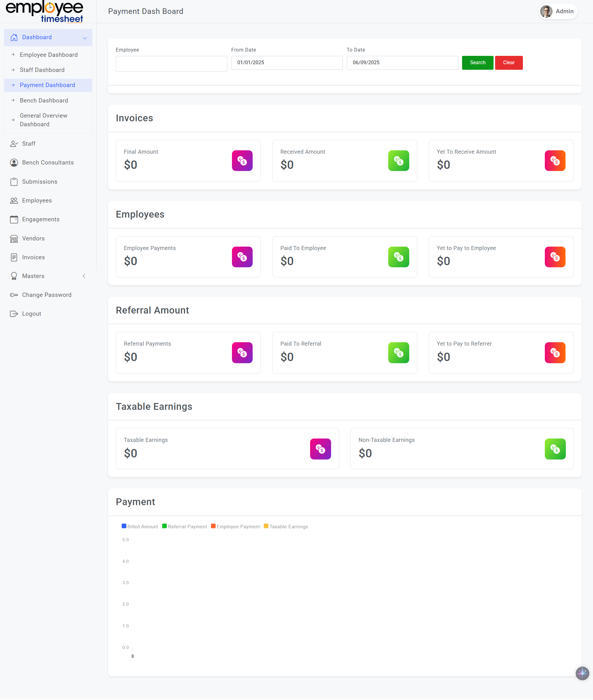This screenshot has width=593, height=700.
Task: Click the Yet To Receive Amount red icon
Action: 555,160
